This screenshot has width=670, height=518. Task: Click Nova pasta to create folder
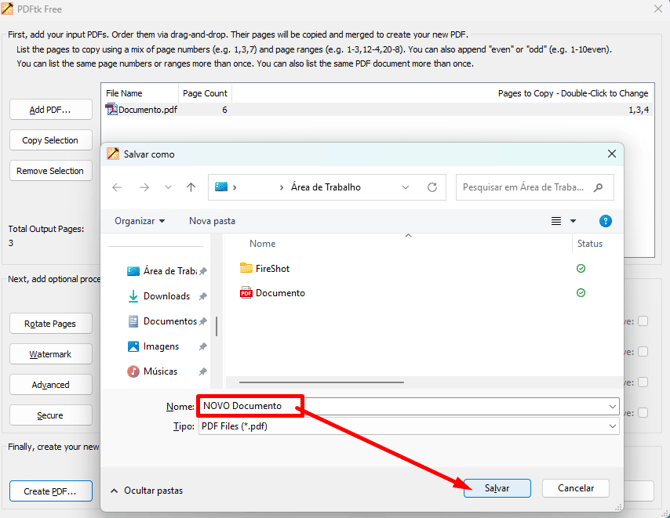pos(212,221)
